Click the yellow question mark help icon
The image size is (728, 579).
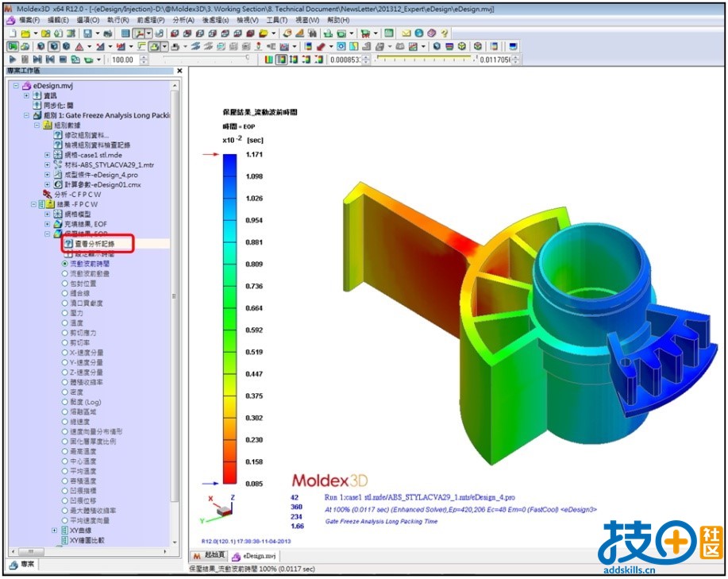445,33
